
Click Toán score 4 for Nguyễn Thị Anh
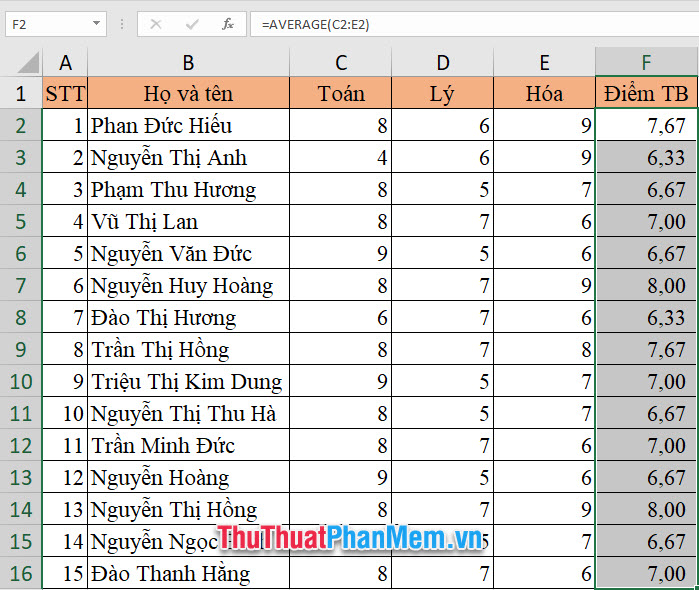click(341, 157)
